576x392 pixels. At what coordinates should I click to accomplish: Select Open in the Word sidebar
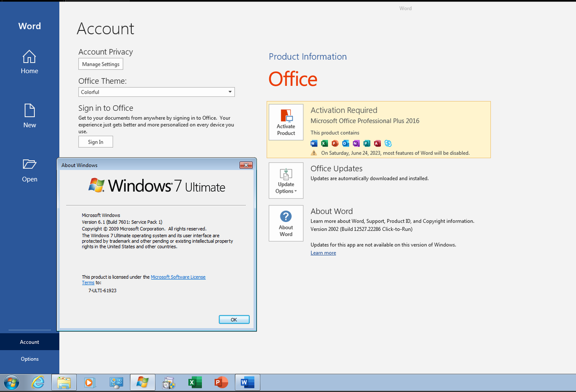[29, 171]
